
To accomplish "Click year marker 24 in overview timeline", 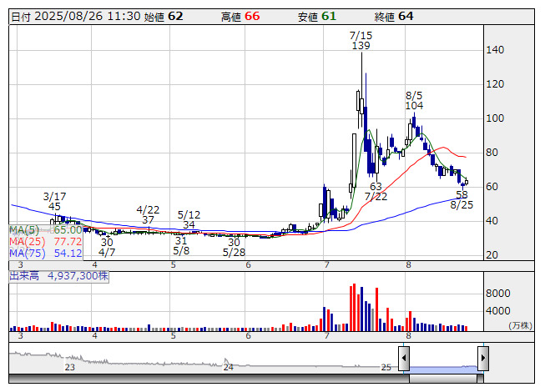I will (x=227, y=367).
